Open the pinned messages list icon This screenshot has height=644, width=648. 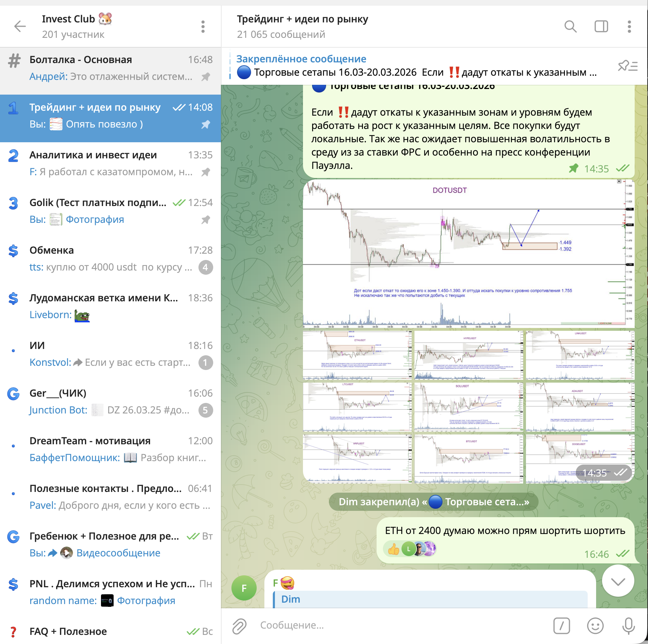point(627,66)
